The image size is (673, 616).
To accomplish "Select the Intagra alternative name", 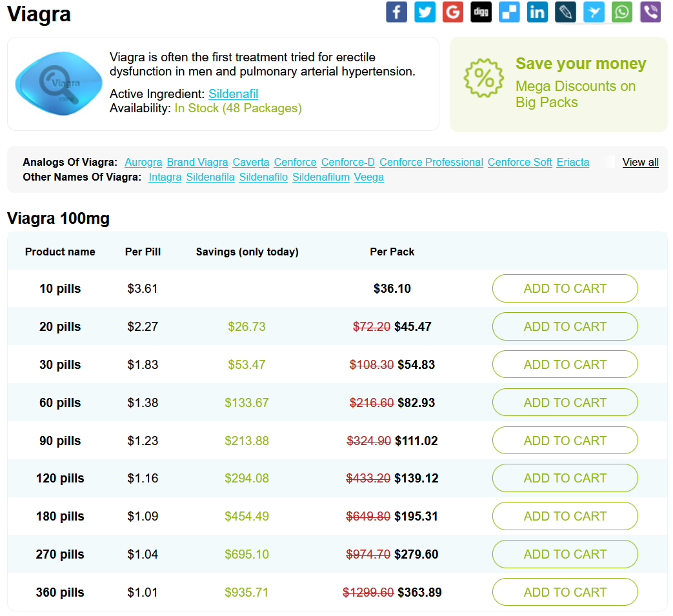I will tap(165, 177).
